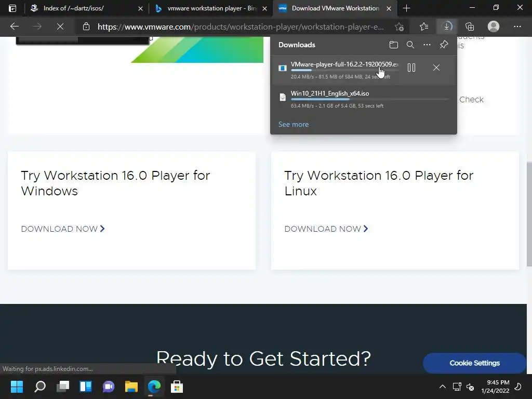Open a new browser tab

(406, 8)
